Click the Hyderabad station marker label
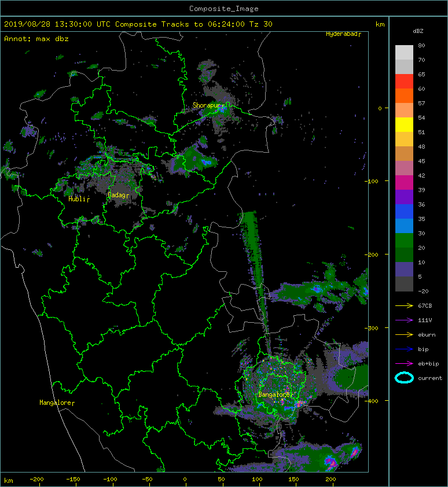The image size is (448, 487). coord(343,34)
